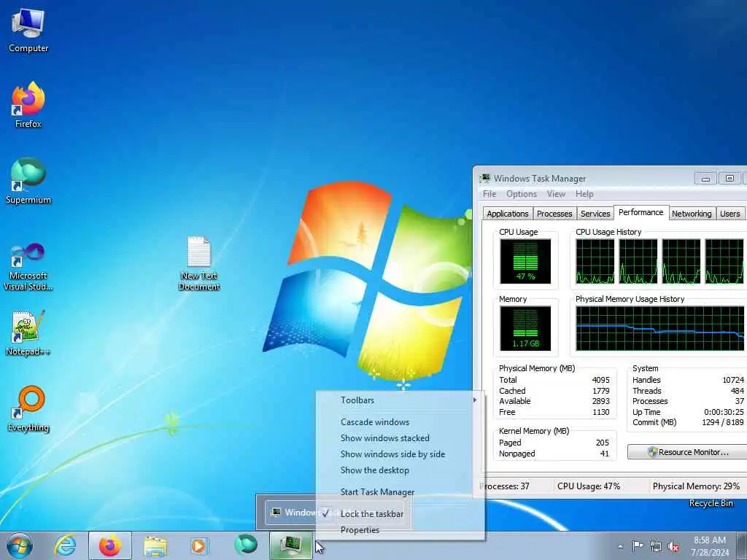
Task: Click the Threads count 484
Action: pos(737,391)
